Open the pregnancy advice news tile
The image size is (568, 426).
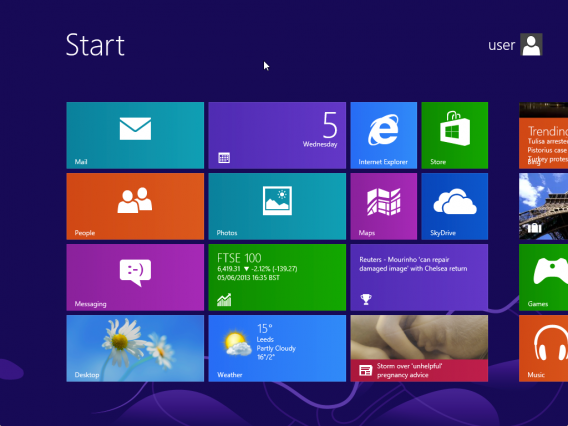point(419,348)
